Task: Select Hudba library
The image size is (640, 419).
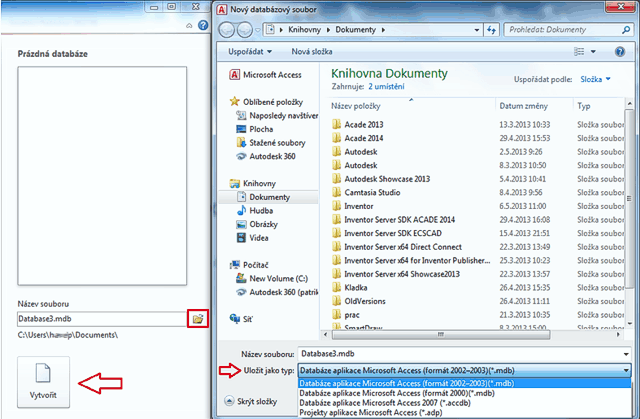Action: click(255, 211)
